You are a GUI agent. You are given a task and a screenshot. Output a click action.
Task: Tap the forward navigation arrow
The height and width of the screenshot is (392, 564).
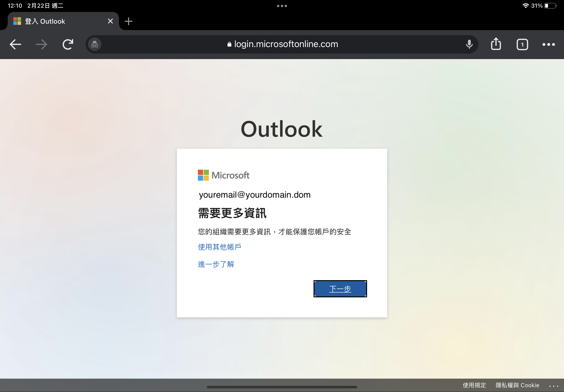(41, 44)
